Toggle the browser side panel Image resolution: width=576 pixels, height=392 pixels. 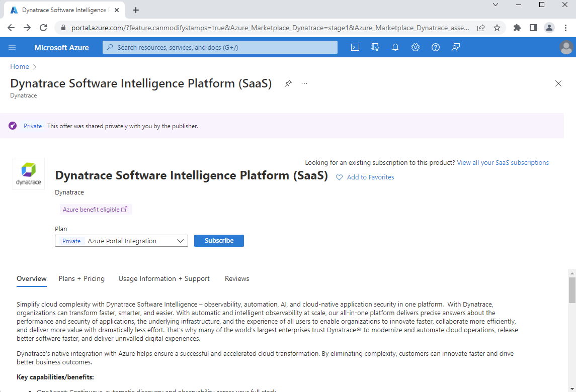(x=533, y=28)
